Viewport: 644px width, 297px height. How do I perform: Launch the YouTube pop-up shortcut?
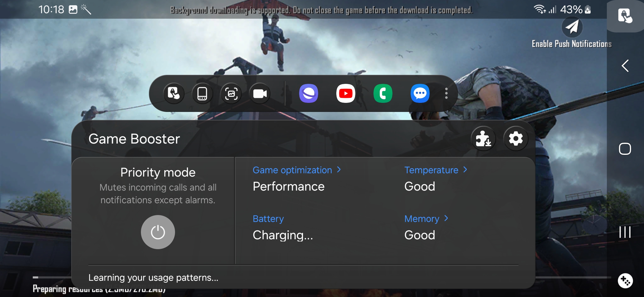tap(346, 94)
